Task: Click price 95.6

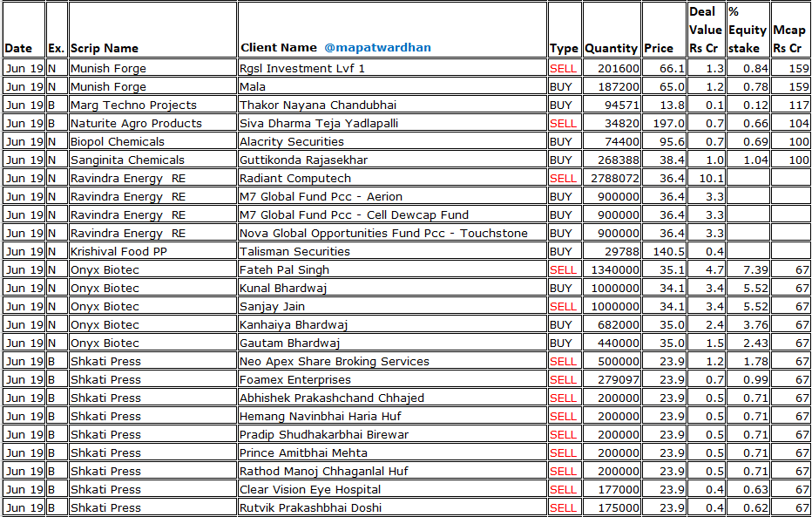Action: point(673,141)
